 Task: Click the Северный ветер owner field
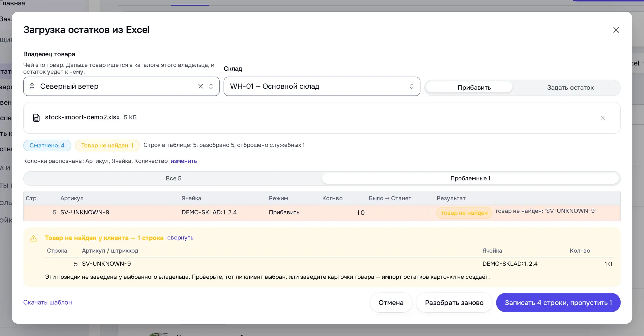121,86
